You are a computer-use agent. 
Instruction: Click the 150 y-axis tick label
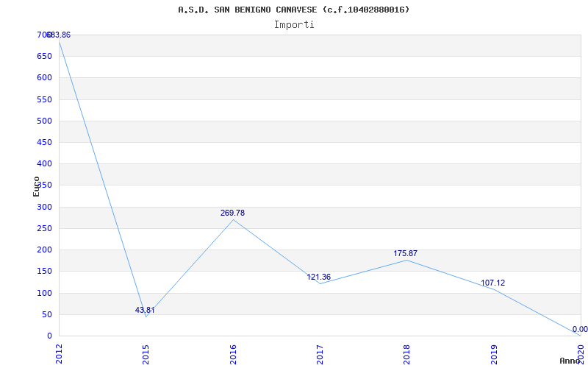[x=44, y=271]
